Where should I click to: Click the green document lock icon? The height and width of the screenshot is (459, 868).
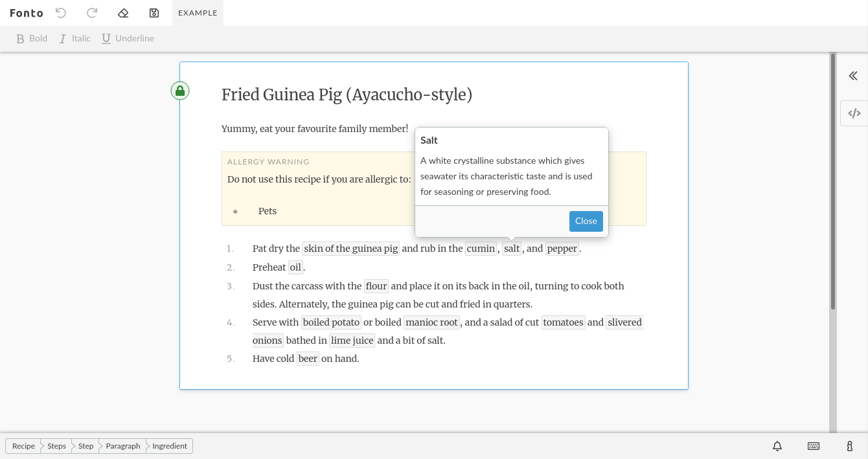180,91
